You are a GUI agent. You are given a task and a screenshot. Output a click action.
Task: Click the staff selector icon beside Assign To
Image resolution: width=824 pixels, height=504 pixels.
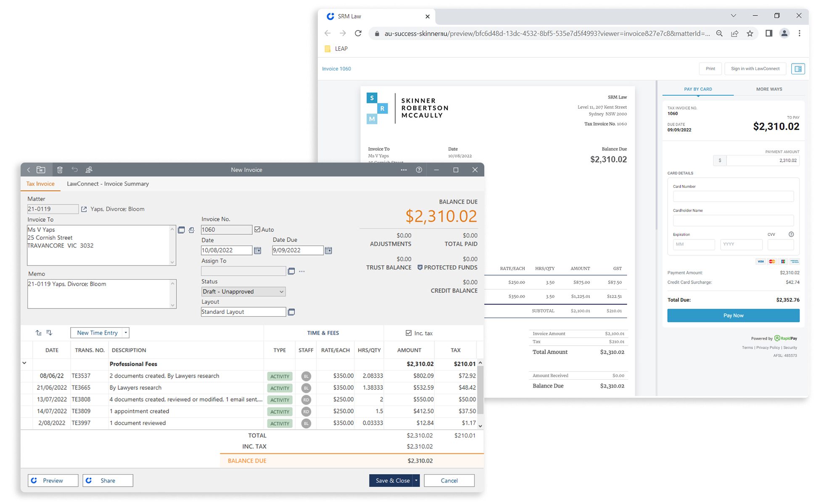point(291,271)
